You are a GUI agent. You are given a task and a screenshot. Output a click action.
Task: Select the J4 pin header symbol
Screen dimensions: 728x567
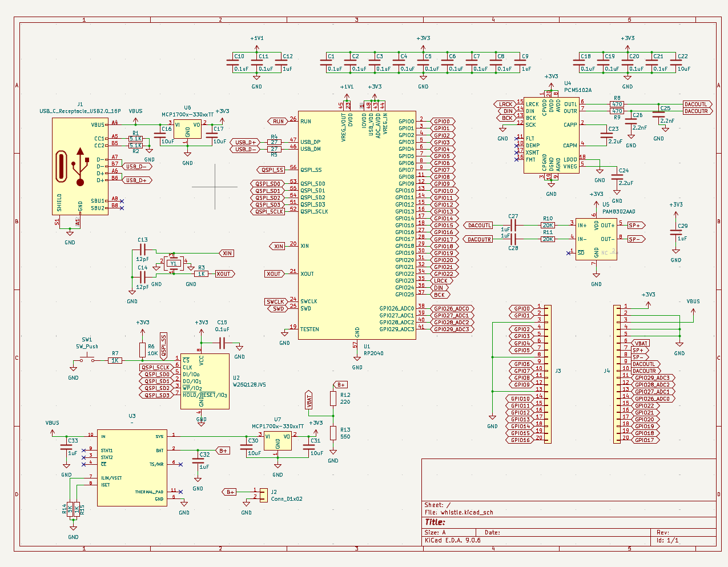[x=617, y=374]
